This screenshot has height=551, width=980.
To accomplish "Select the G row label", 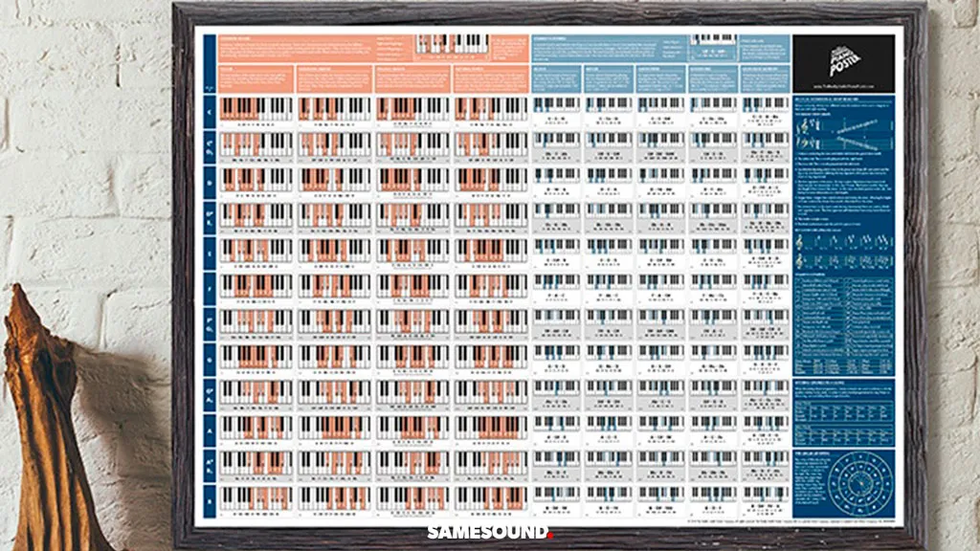I will click(x=210, y=360).
